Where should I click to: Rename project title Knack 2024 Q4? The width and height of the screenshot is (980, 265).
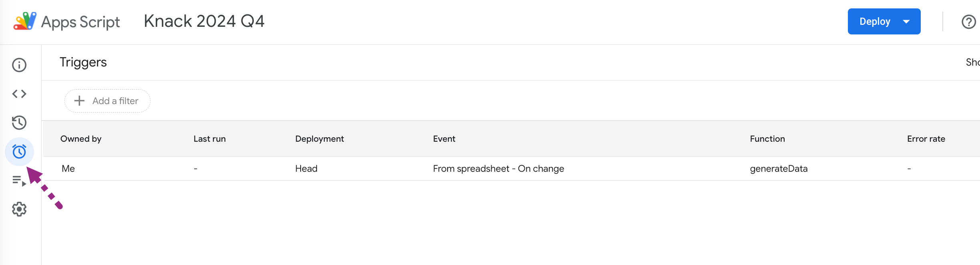click(204, 21)
